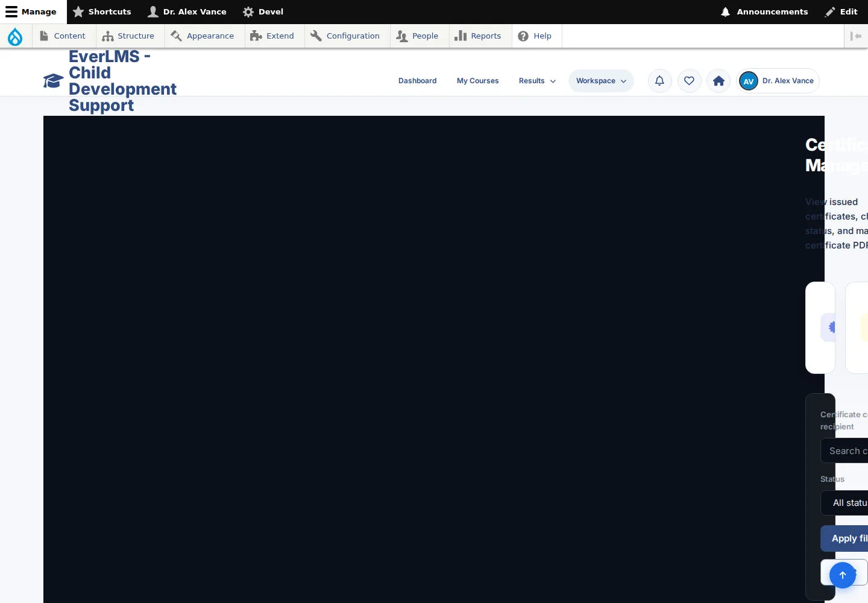868x603 pixels.
Task: Click the toolbar orientation toggle icon
Action: [x=856, y=36]
